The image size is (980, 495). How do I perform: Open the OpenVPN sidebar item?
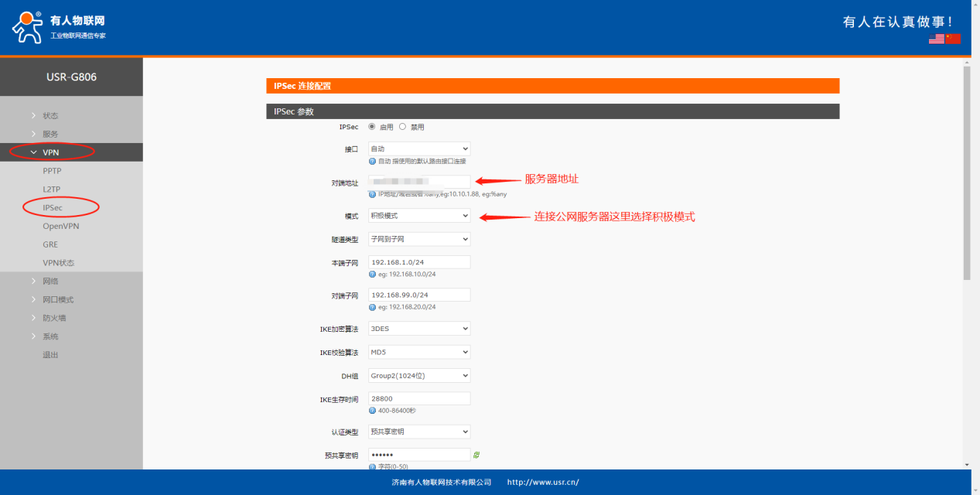click(x=60, y=226)
